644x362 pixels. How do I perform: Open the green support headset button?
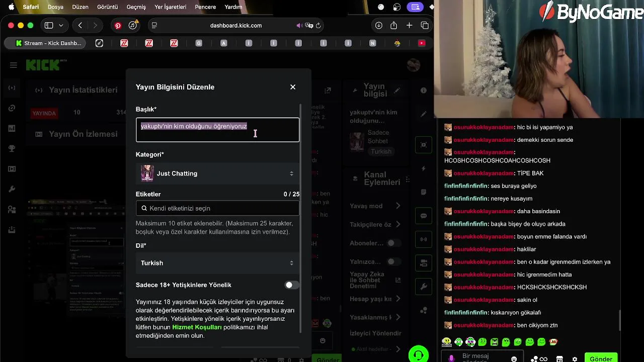[418, 354]
